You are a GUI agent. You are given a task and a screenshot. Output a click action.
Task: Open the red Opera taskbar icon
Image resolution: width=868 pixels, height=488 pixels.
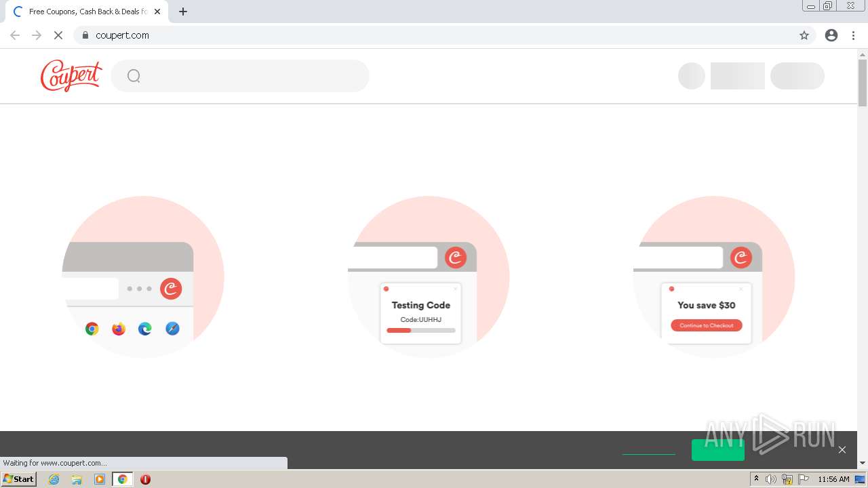coord(145,479)
